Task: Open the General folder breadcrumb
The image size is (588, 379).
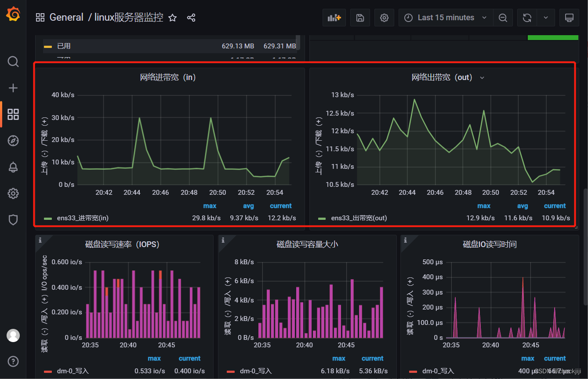Action: tap(66, 17)
